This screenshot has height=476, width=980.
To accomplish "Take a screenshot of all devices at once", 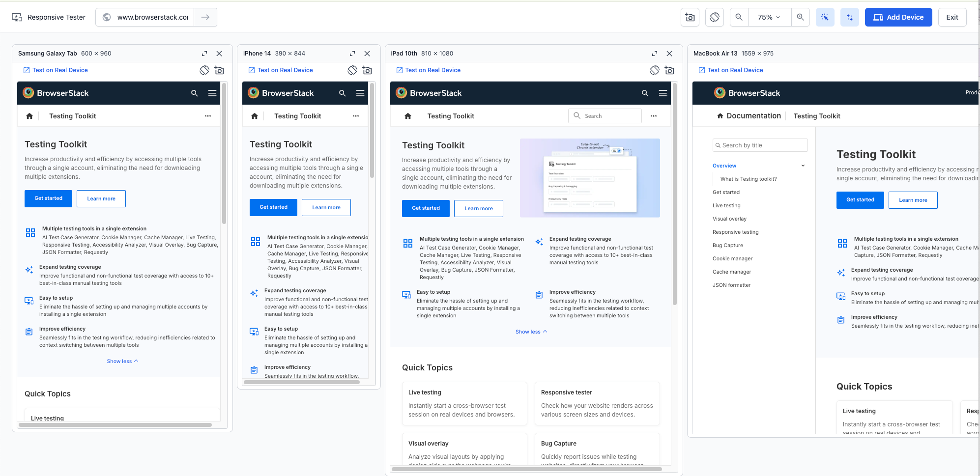I will click(x=690, y=17).
